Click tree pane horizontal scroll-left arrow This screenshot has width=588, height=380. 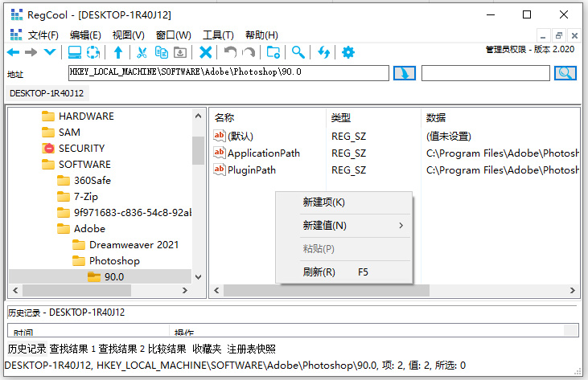pyautogui.click(x=15, y=291)
